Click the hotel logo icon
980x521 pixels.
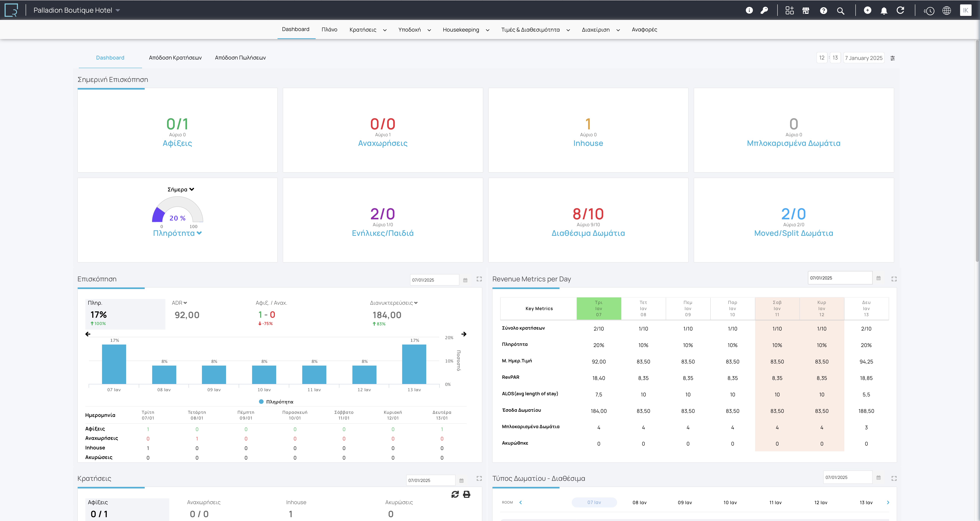tap(11, 10)
